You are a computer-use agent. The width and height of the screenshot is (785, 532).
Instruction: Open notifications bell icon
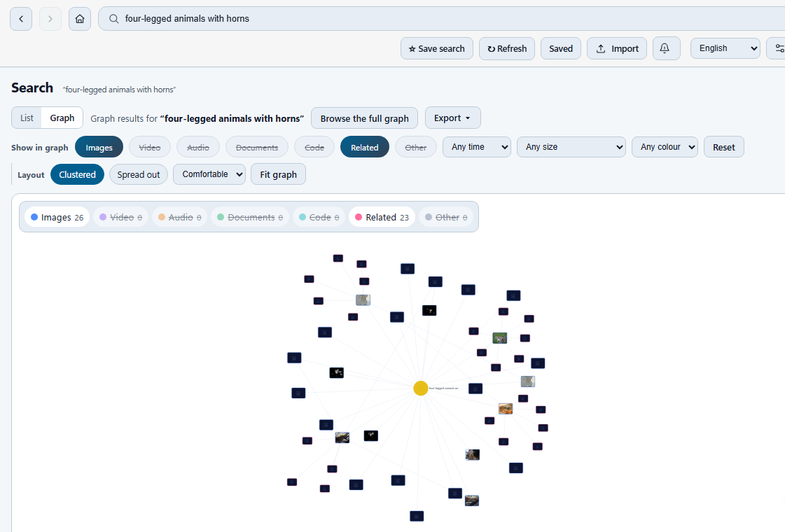667,48
